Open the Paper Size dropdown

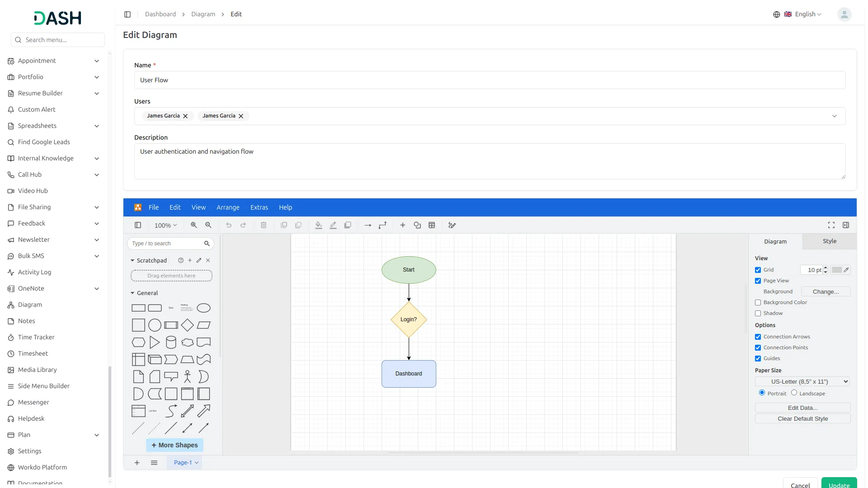(802, 381)
